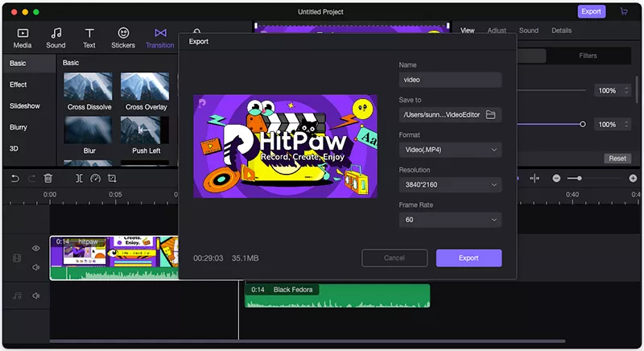Click the video track filmstrip icon
This screenshot has width=644, height=351.
point(17,258)
